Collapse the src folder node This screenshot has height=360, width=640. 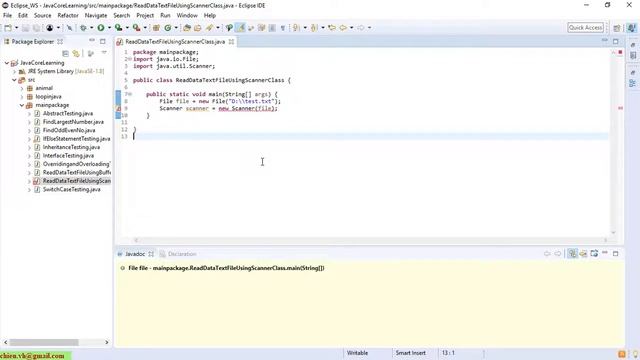[x=14, y=80]
